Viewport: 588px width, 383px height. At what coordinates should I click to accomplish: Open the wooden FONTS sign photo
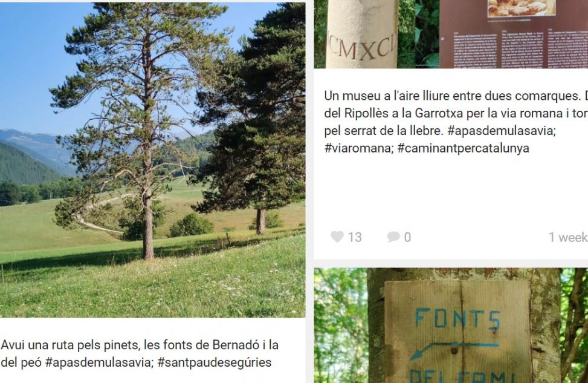tap(451, 326)
